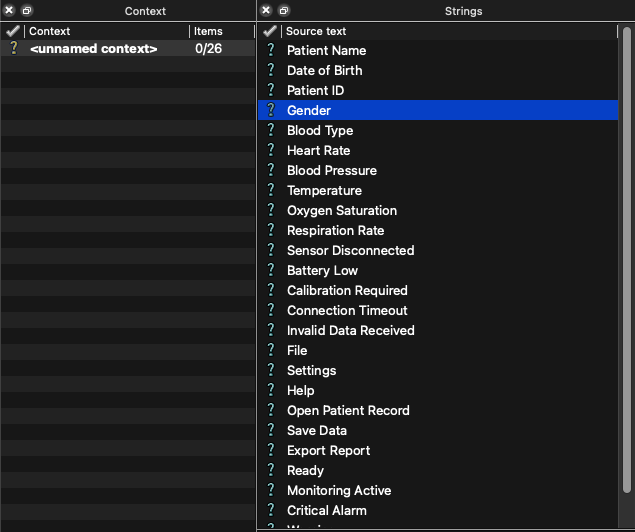This screenshot has width=635, height=532.
Task: Float the Context dock panel
Action: pos(27,10)
